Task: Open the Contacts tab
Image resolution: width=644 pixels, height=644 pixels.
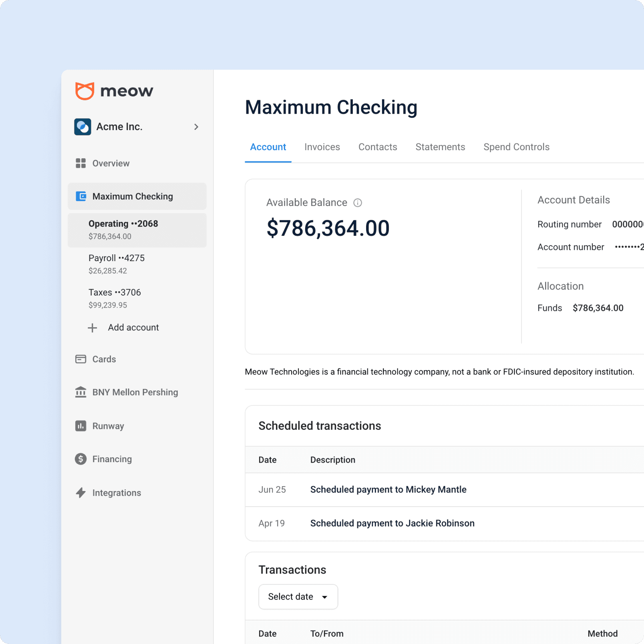Action: pos(378,147)
